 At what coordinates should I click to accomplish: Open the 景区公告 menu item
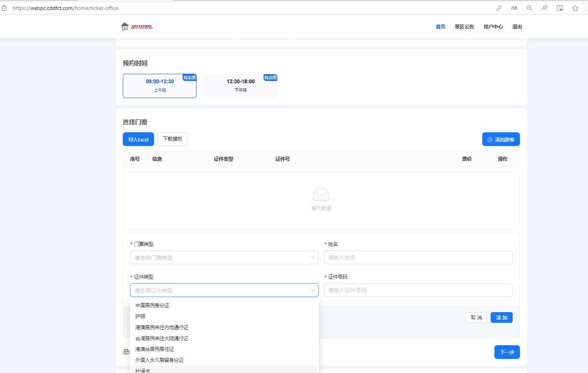tap(464, 27)
